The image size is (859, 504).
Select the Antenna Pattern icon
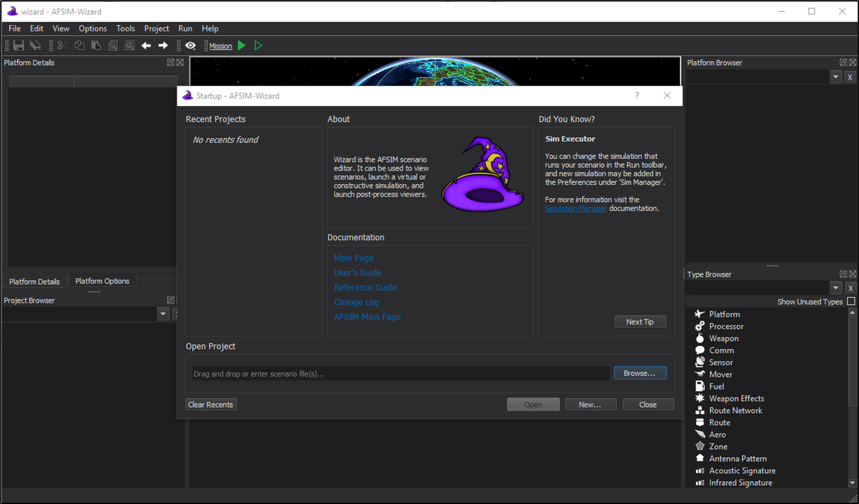[x=700, y=458]
